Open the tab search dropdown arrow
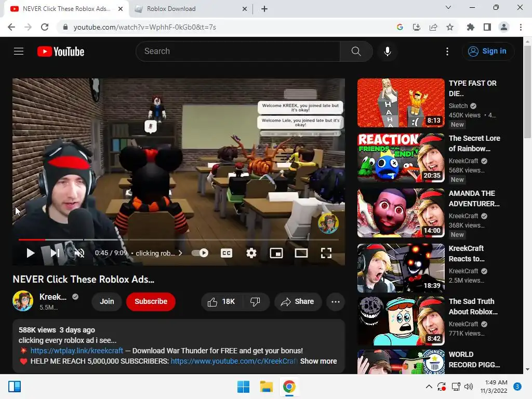The height and width of the screenshot is (399, 532). point(448,7)
